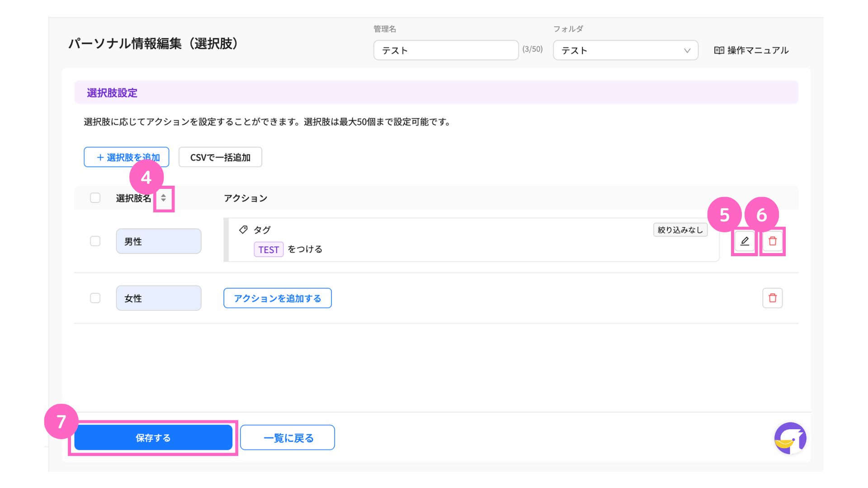Image resolution: width=868 pixels, height=488 pixels.
Task: Open the chat support bubble icon
Action: pos(790,438)
